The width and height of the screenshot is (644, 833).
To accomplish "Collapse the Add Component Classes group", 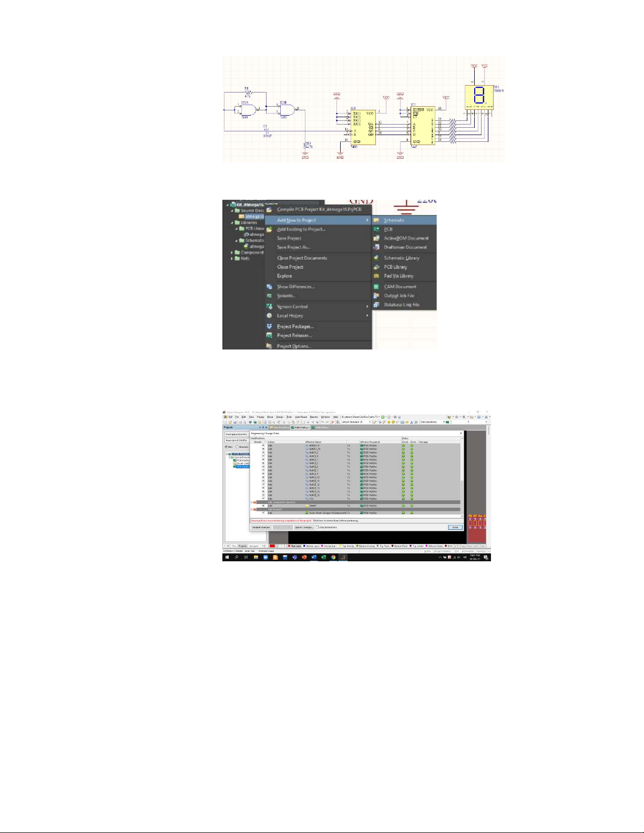I will [x=252, y=502].
